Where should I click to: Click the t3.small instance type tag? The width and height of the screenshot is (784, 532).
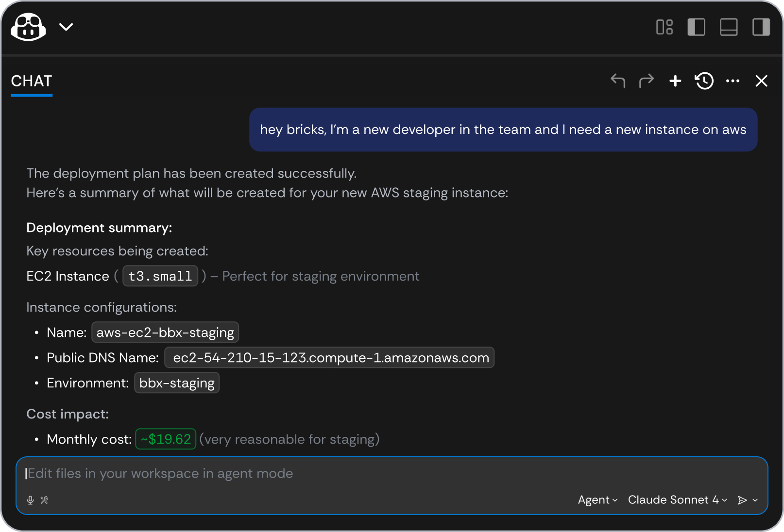coord(160,276)
